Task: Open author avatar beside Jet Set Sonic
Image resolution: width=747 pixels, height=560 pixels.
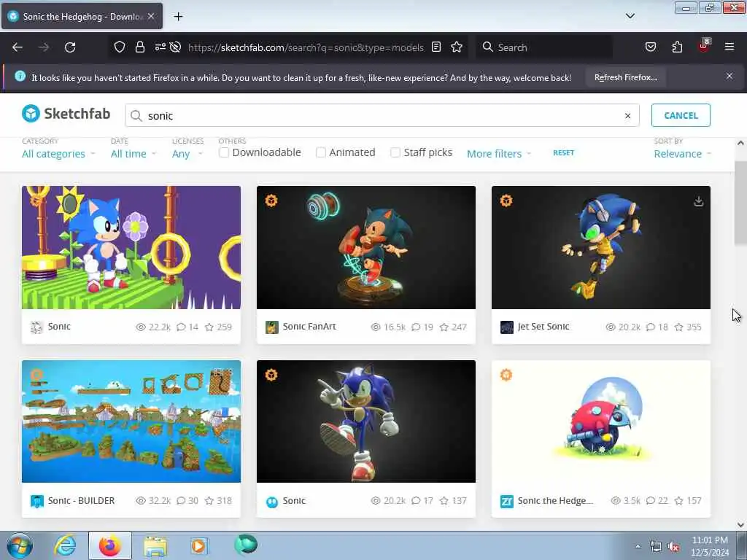Action: point(507,327)
